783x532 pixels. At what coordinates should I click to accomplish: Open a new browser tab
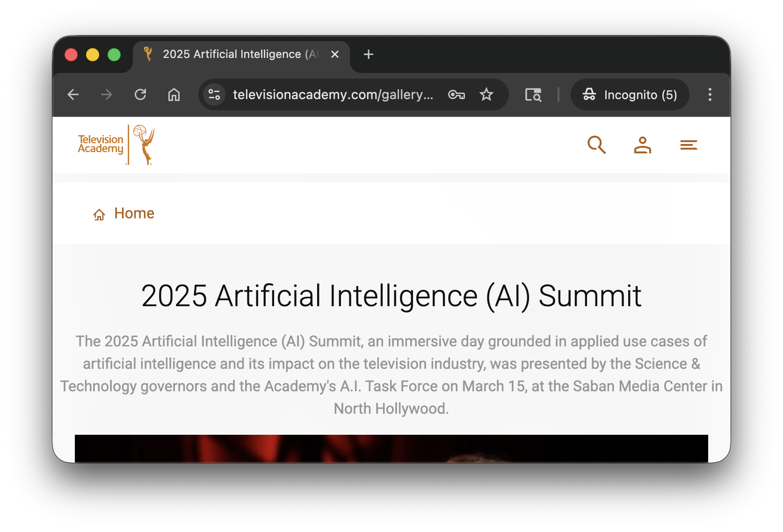coord(369,54)
